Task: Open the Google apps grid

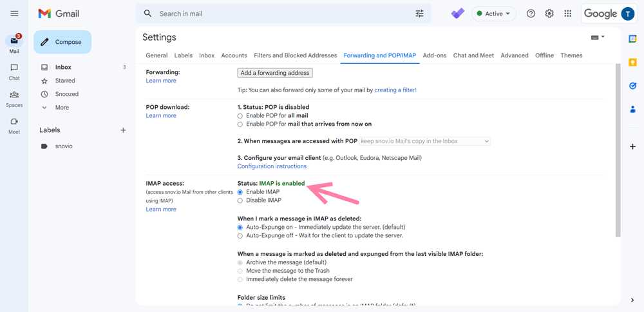Action: tap(567, 14)
